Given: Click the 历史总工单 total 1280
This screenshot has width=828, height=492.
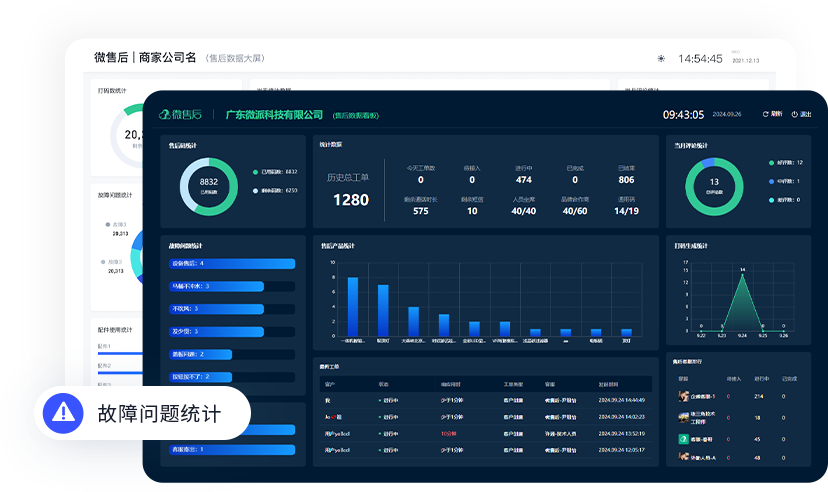Looking at the screenshot, I should pyautogui.click(x=351, y=200).
